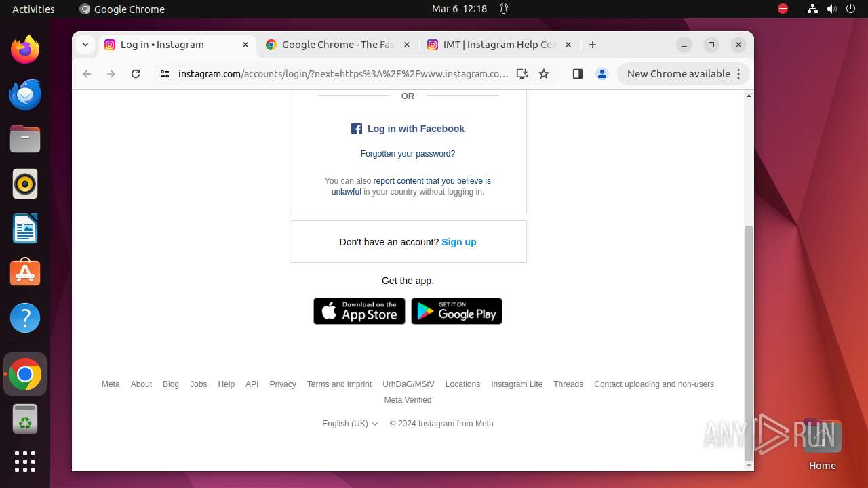The width and height of the screenshot is (868, 488).
Task: Close the Instagram Help Center tab
Action: tap(568, 45)
